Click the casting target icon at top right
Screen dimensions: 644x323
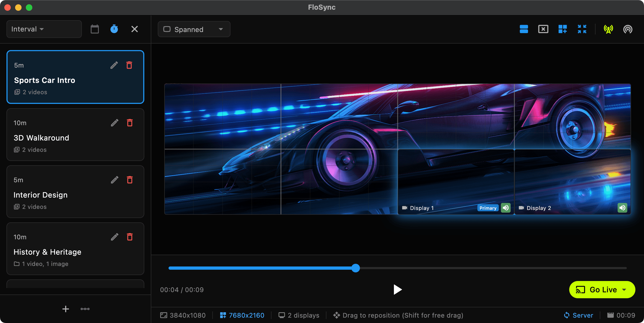(628, 29)
